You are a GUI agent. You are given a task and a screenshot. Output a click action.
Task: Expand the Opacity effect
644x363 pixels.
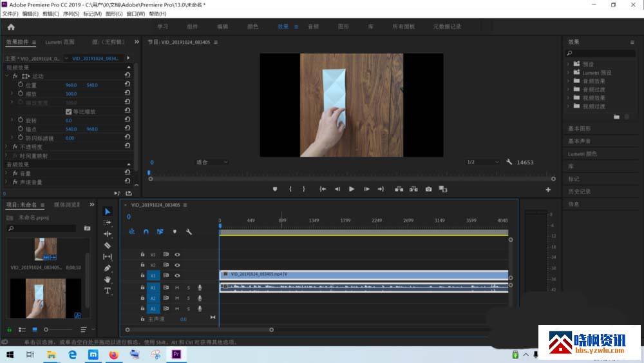6,147
